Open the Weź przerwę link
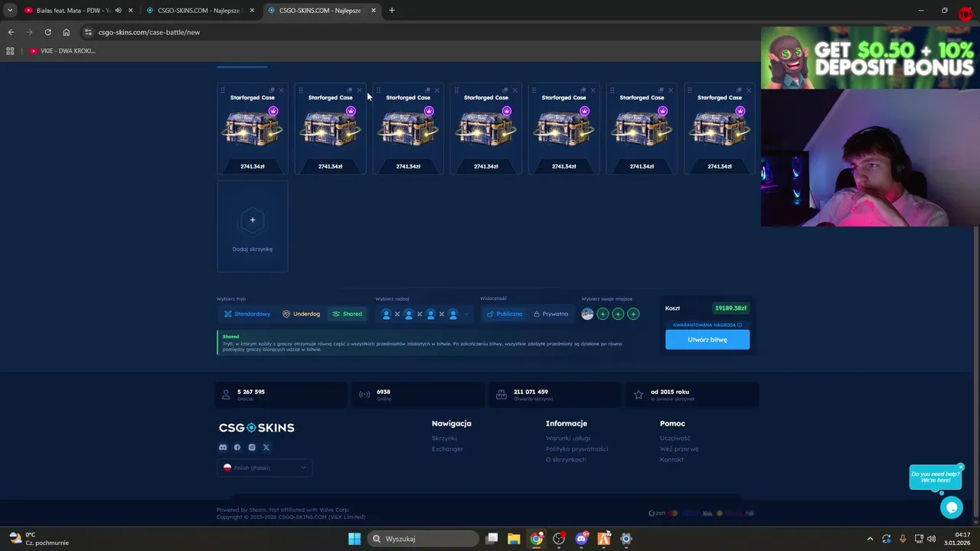 tap(679, 449)
